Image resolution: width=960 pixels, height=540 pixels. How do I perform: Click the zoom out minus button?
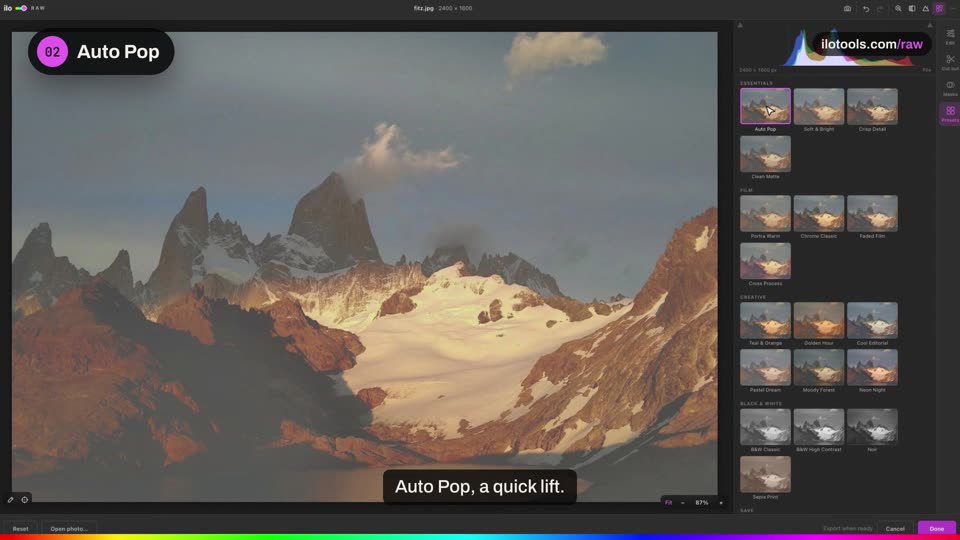pyautogui.click(x=683, y=503)
